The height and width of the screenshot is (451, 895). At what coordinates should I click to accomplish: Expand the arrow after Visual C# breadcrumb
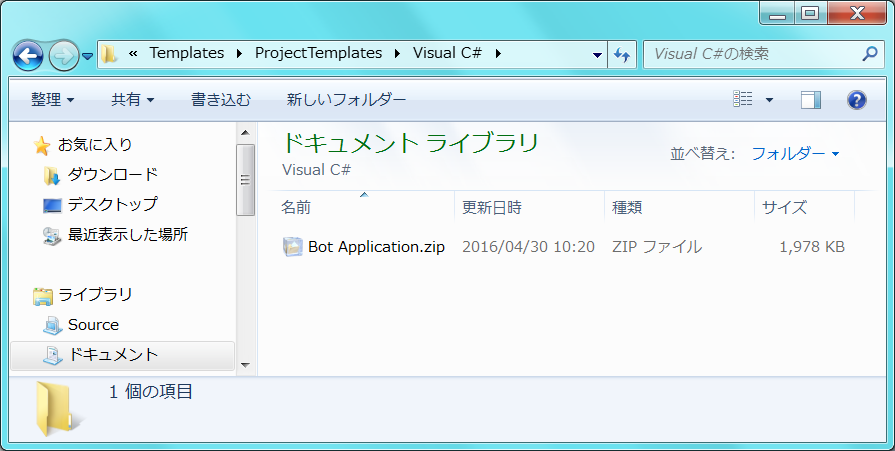point(498,54)
